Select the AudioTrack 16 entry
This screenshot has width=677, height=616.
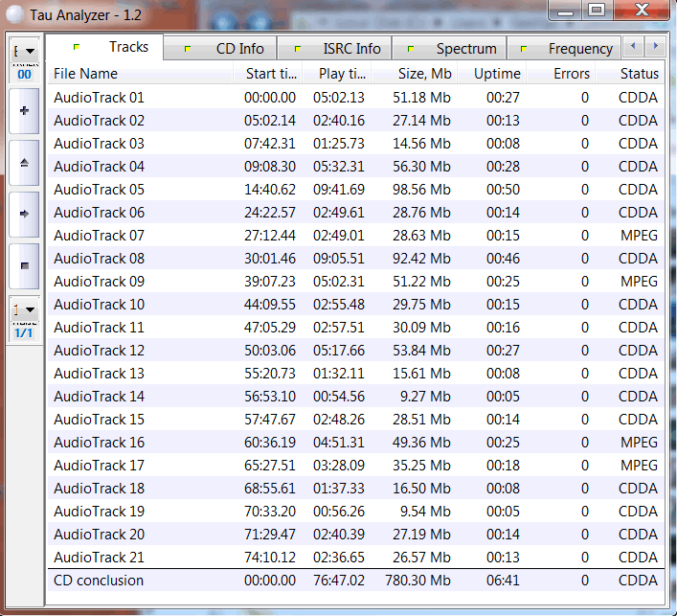tap(100, 443)
